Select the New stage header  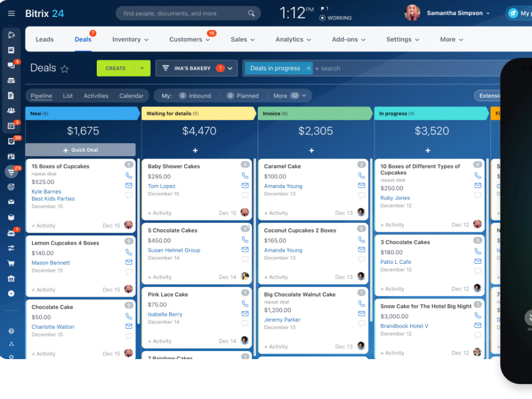click(x=82, y=113)
